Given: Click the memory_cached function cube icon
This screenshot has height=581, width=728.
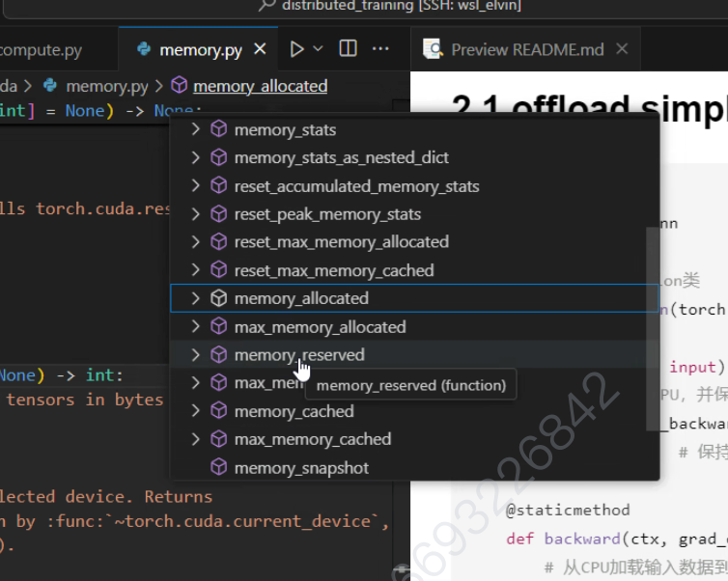Looking at the screenshot, I should (219, 411).
